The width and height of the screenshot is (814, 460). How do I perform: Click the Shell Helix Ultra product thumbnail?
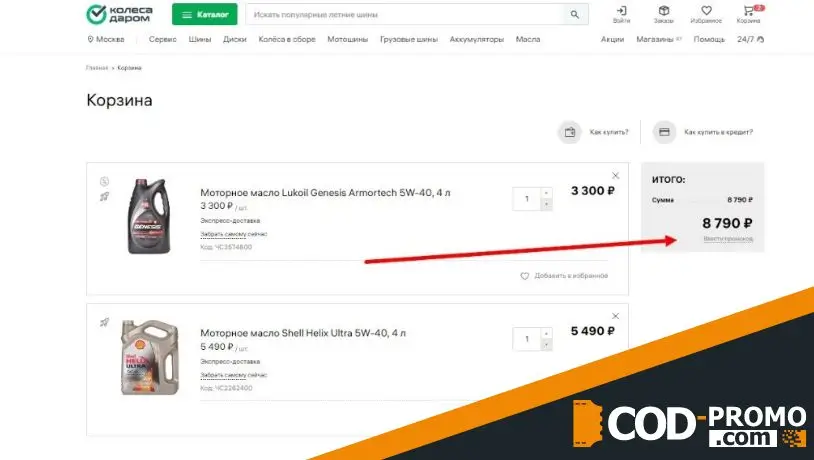click(150, 357)
